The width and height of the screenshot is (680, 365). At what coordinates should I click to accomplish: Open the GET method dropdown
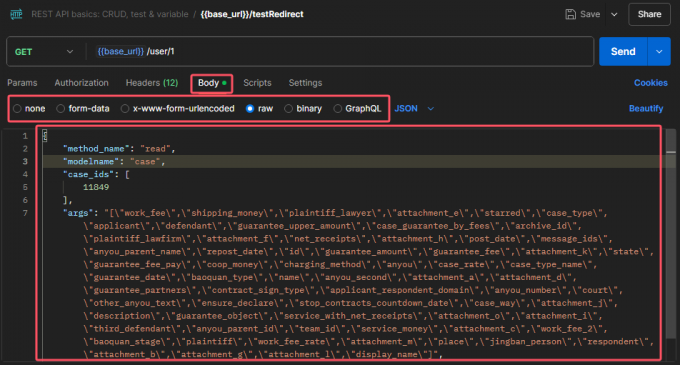(x=43, y=52)
